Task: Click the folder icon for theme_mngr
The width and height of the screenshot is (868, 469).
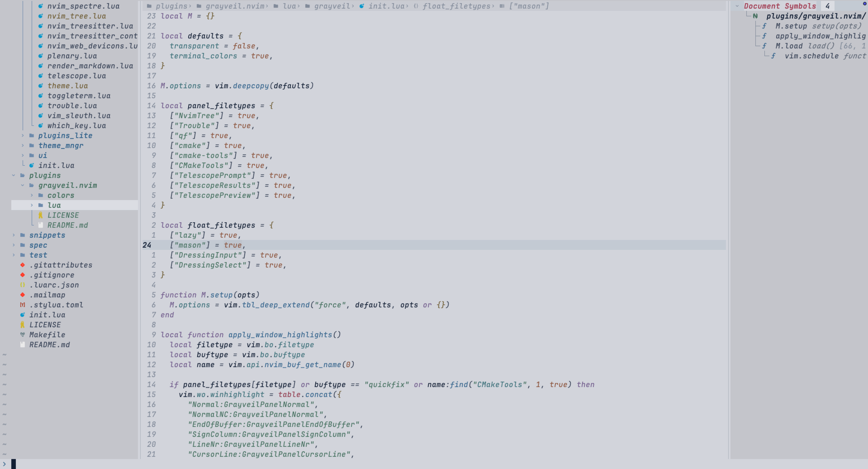Action: tap(32, 145)
